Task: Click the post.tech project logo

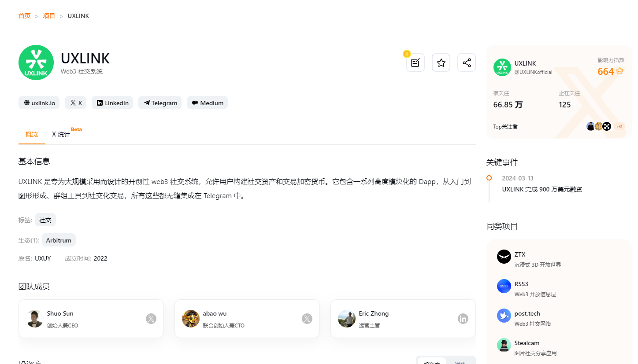Action: (504, 316)
